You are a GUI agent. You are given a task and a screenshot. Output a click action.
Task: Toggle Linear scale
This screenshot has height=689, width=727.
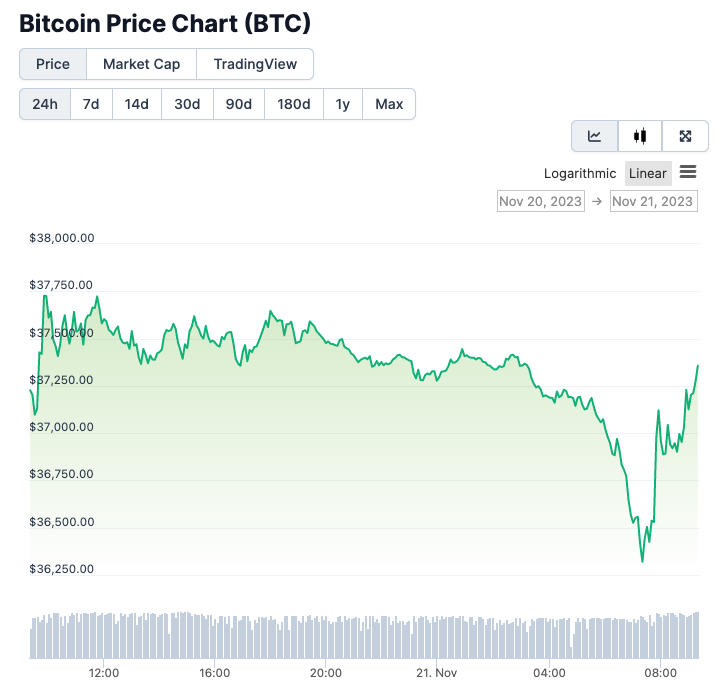[x=648, y=173]
